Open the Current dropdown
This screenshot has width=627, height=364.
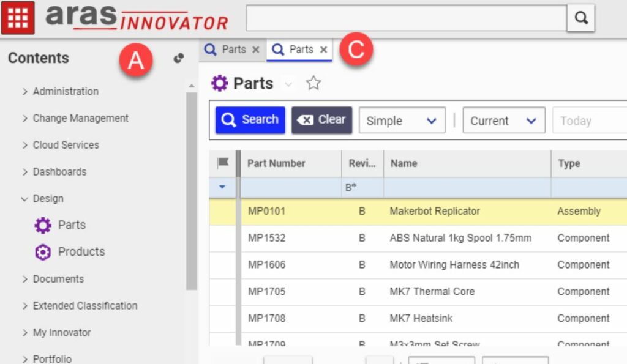tap(503, 121)
